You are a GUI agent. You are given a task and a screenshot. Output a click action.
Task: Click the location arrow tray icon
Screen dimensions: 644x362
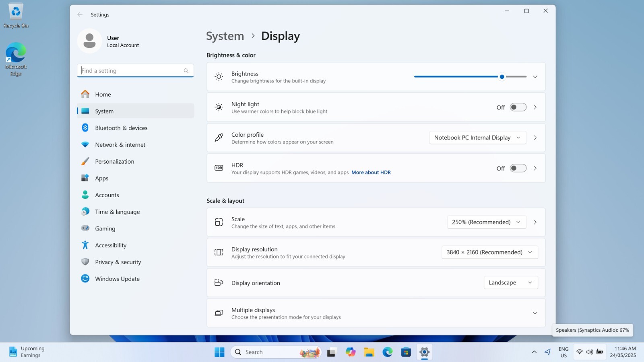[x=547, y=352]
